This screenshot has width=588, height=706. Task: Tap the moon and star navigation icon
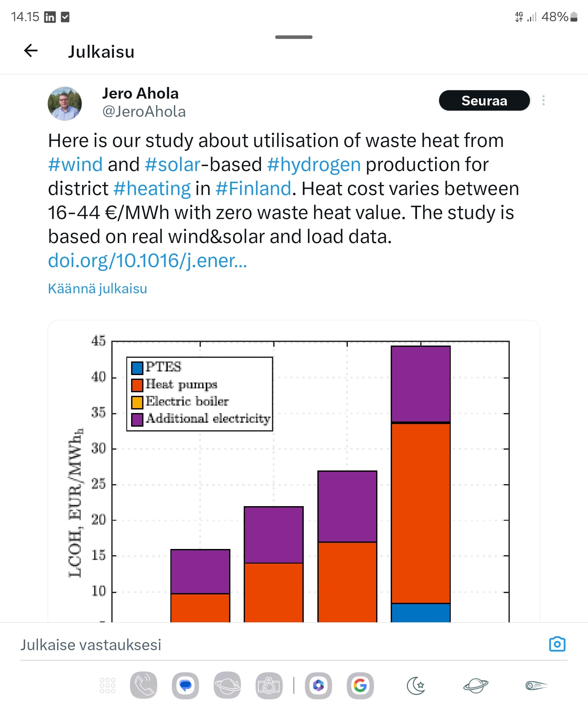pyautogui.click(x=416, y=686)
